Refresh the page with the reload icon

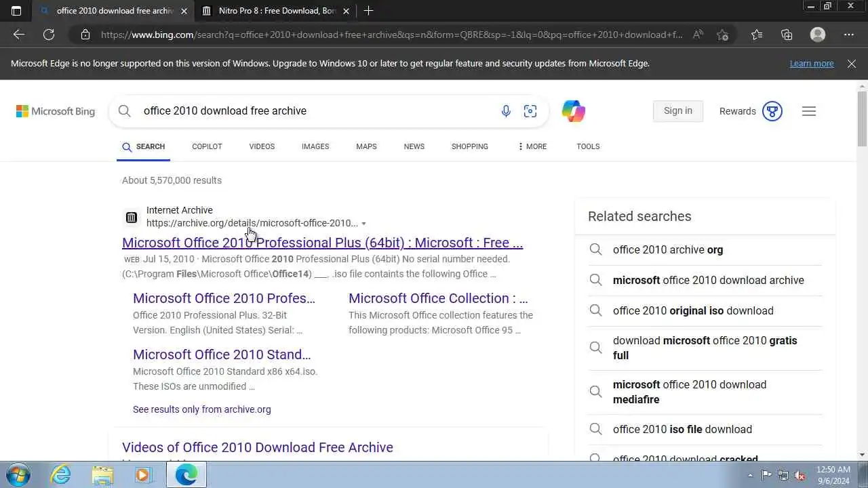point(49,35)
